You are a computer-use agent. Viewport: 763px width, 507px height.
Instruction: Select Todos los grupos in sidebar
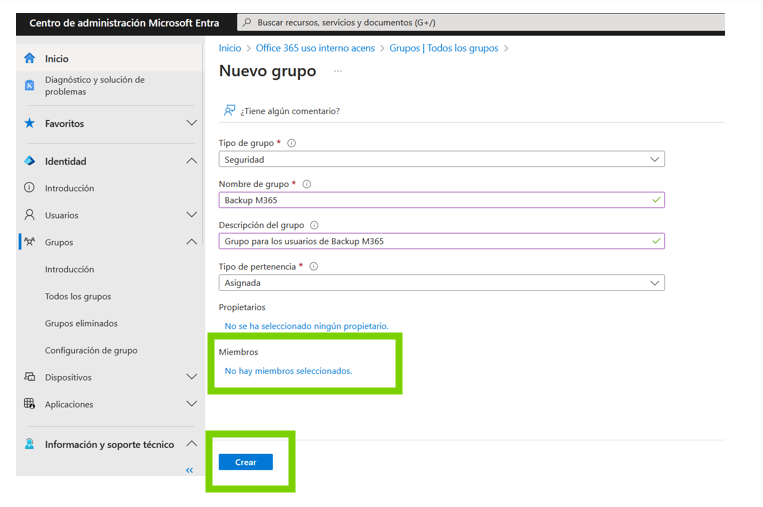pos(78,296)
